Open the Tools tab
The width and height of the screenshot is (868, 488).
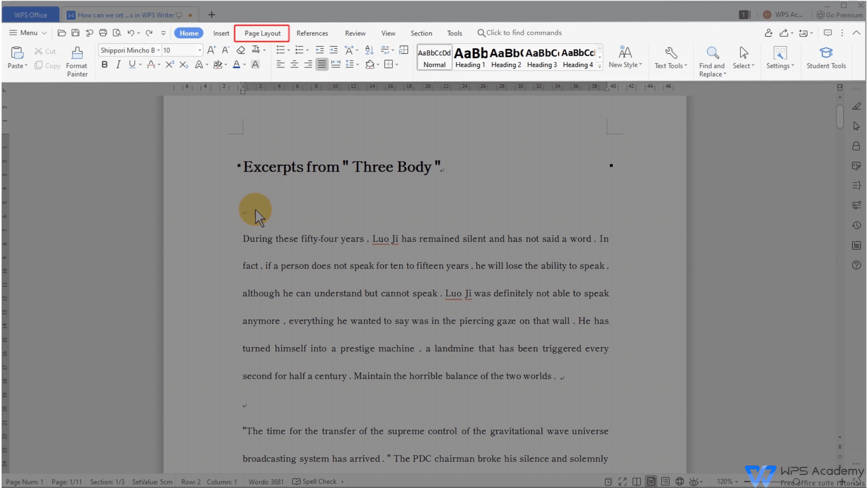454,33
